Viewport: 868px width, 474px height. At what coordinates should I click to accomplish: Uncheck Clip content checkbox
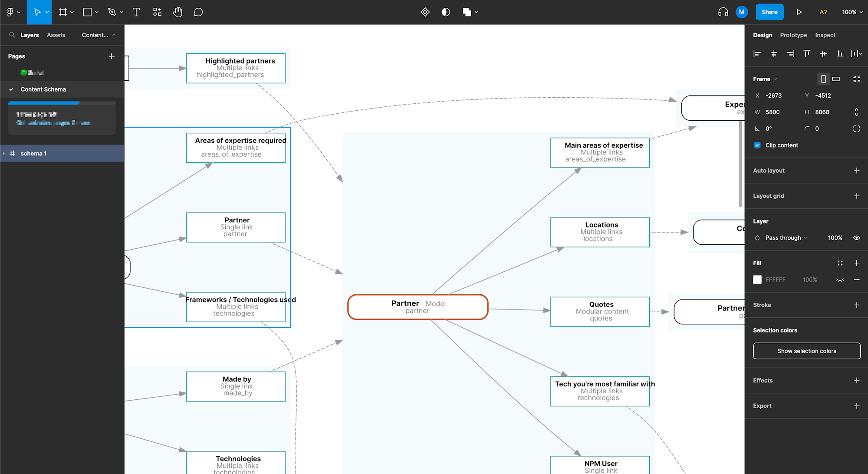point(757,145)
